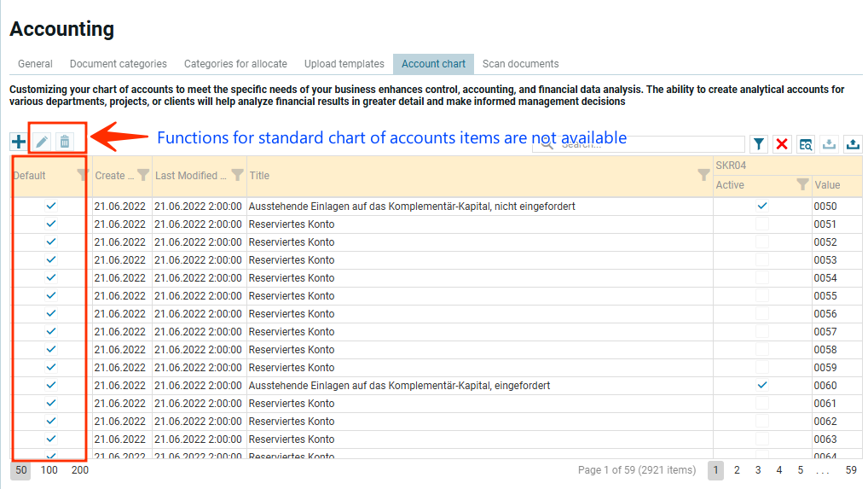Image resolution: width=868 pixels, height=489 pixels.
Task: Toggle SKR04 Active checkbox for account 0060
Action: tap(762, 385)
